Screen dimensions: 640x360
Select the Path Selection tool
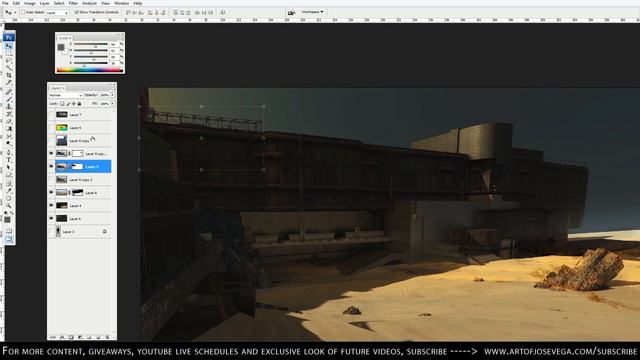tap(9, 167)
